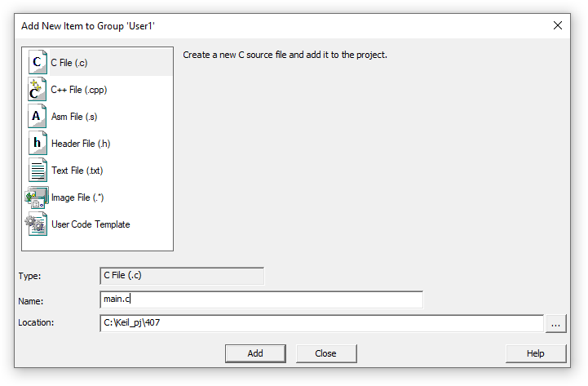Select the Image File icon

click(x=37, y=197)
